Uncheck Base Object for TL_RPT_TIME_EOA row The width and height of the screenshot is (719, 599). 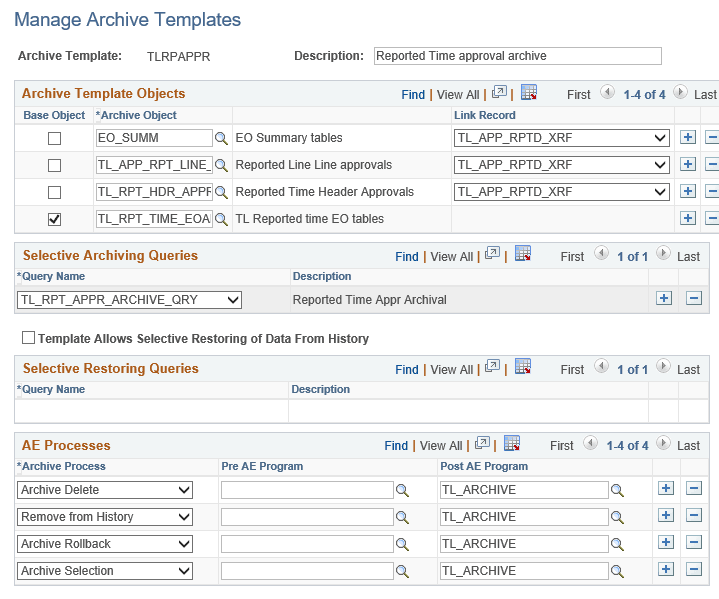pyautogui.click(x=55, y=220)
